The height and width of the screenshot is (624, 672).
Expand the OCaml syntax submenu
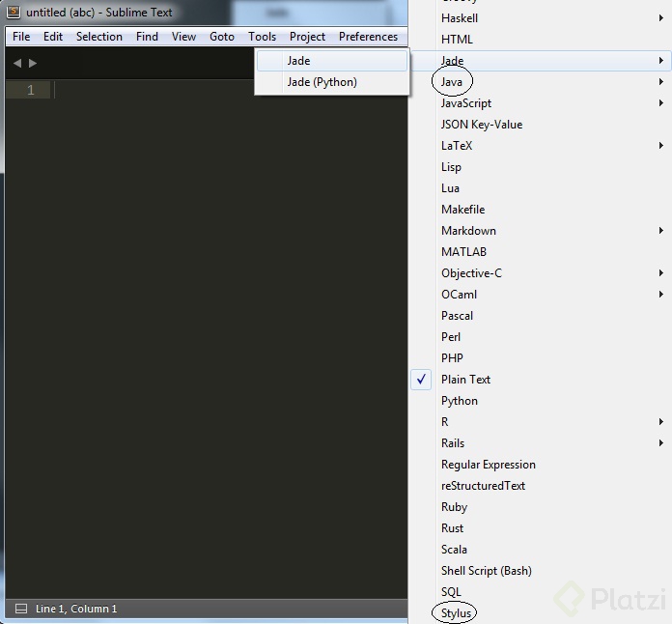click(540, 295)
